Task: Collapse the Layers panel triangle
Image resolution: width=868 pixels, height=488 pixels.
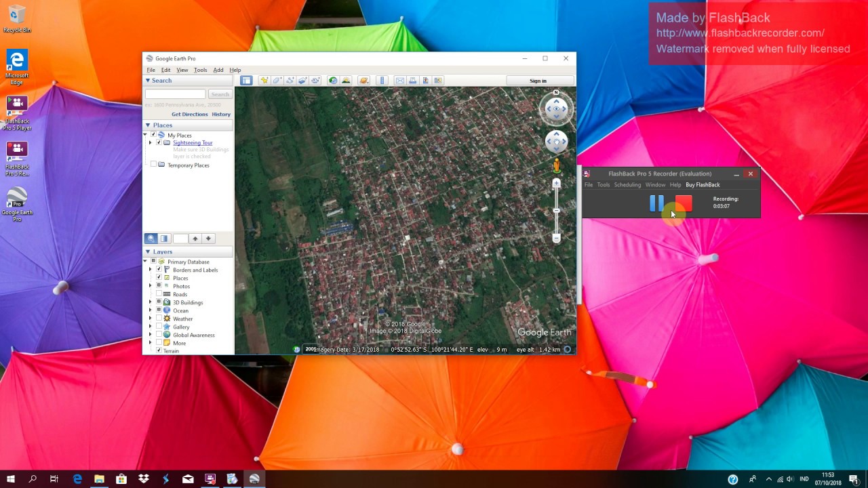Action: coord(148,252)
